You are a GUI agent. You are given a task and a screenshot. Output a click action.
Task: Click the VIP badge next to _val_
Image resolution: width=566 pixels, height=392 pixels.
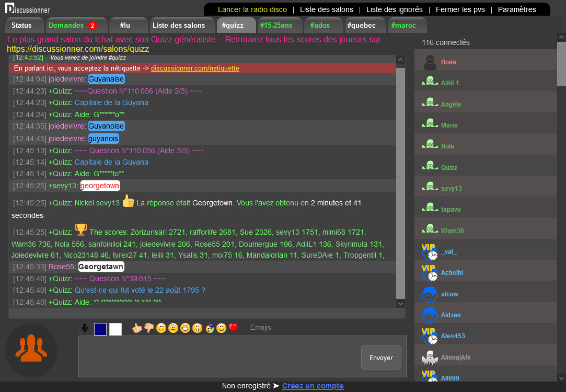[x=430, y=251]
